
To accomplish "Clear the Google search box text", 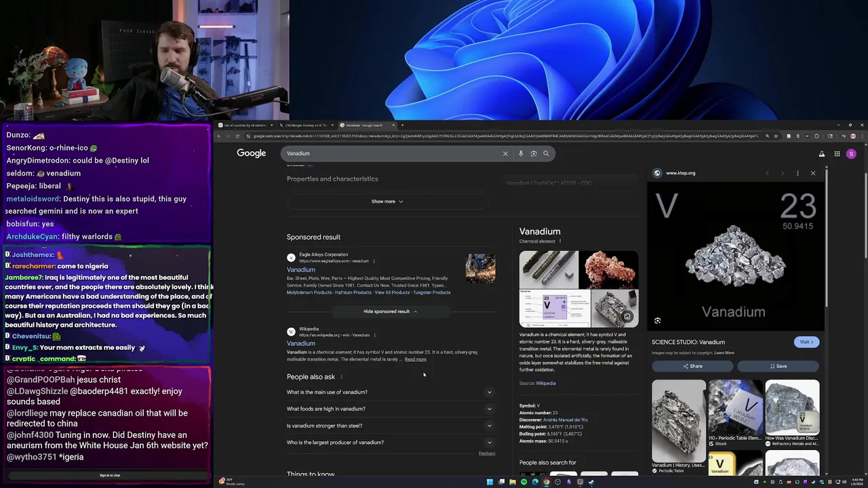I will [505, 153].
